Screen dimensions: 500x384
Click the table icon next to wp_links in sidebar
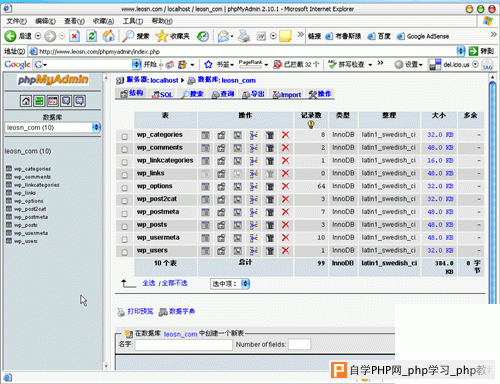click(x=9, y=193)
